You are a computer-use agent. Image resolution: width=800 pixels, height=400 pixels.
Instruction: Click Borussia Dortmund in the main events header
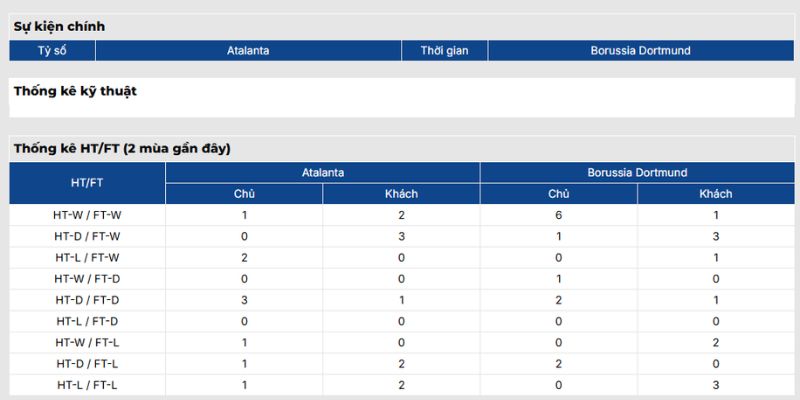(640, 50)
